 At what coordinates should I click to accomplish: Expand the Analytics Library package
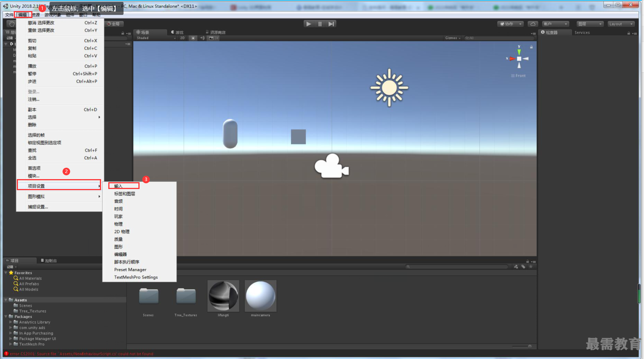pos(11,322)
